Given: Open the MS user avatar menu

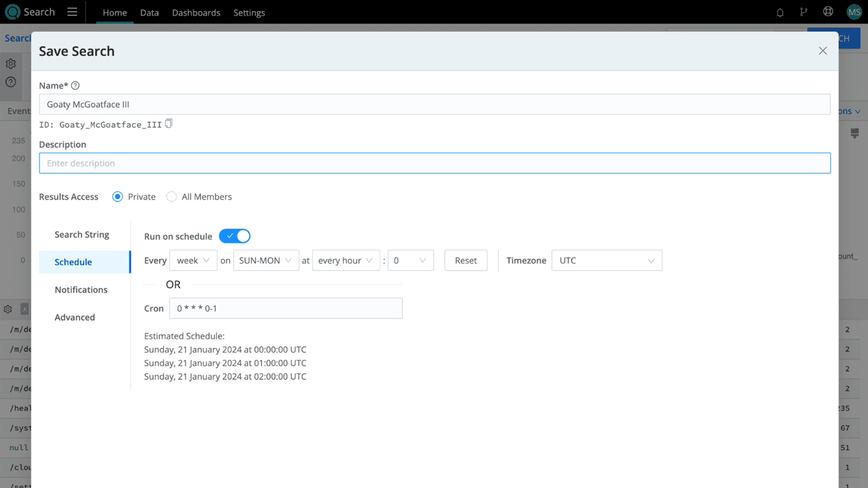Looking at the screenshot, I should 854,12.
